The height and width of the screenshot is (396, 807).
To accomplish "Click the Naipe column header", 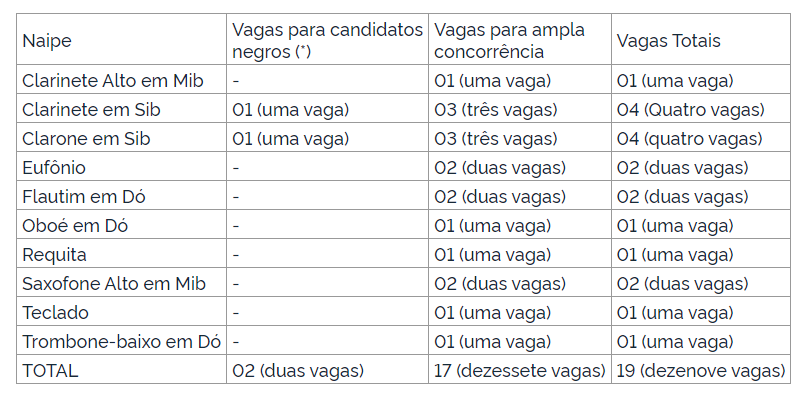I will coord(121,39).
